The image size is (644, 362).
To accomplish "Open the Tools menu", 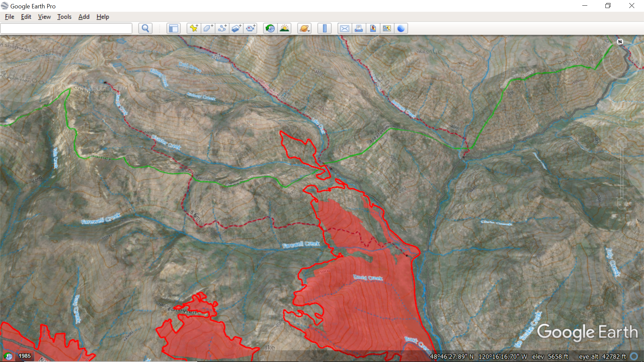I will (64, 17).
